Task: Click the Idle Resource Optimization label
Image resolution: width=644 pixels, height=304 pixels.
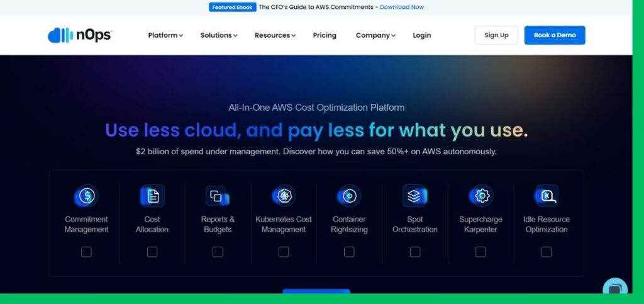Action: 547,224
